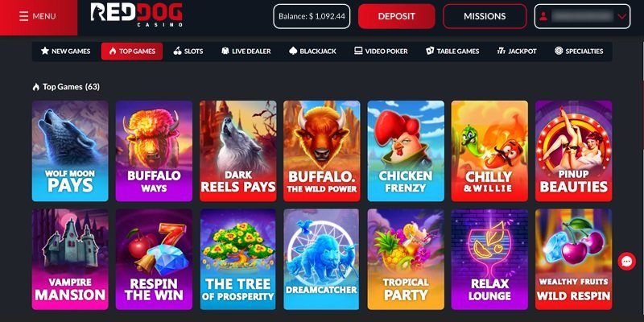Open the Table Games category

pos(452,52)
